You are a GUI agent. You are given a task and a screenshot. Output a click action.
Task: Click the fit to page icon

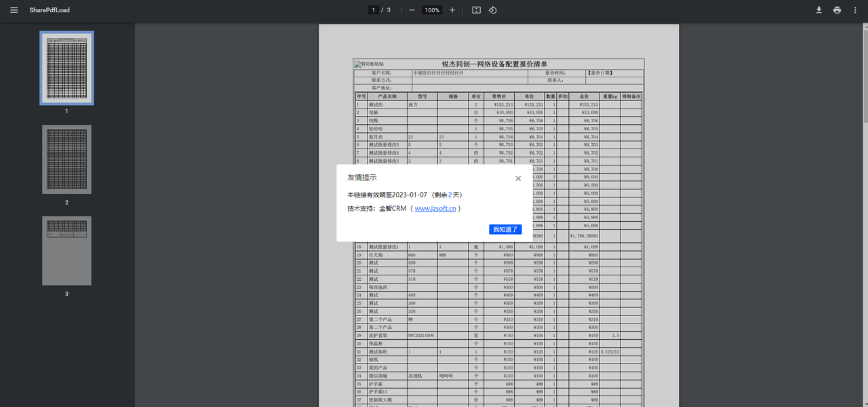click(x=476, y=10)
